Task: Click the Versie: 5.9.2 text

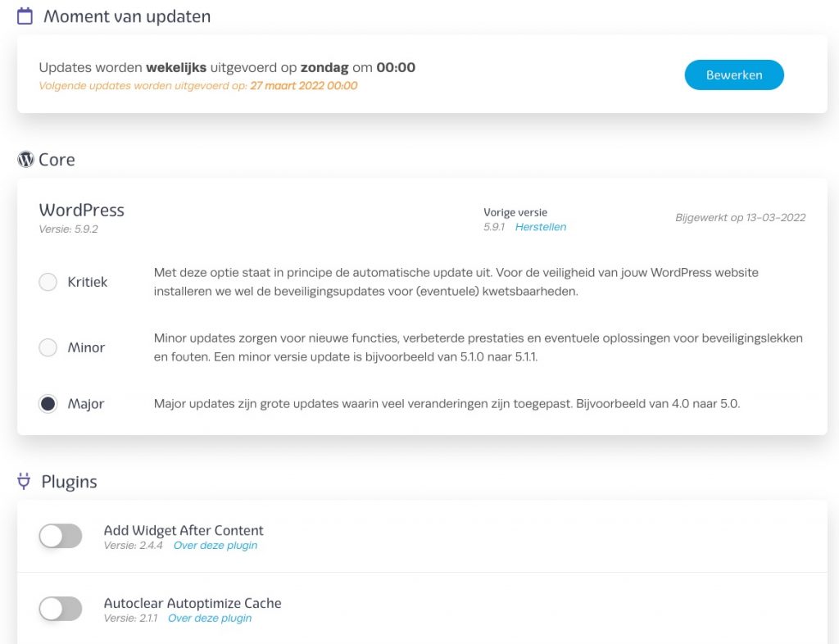Action: 69,229
